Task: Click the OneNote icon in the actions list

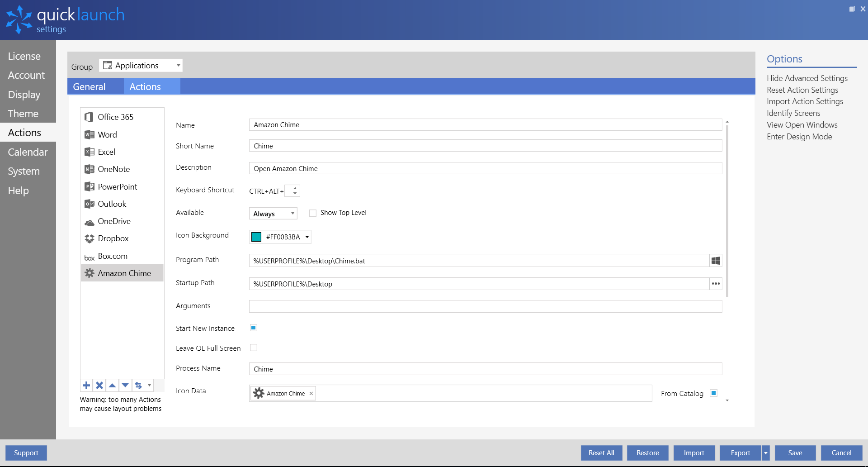Action: [89, 169]
